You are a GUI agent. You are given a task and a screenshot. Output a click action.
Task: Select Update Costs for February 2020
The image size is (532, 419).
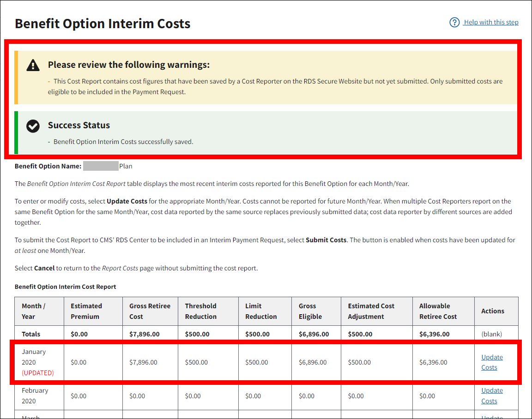(492, 395)
